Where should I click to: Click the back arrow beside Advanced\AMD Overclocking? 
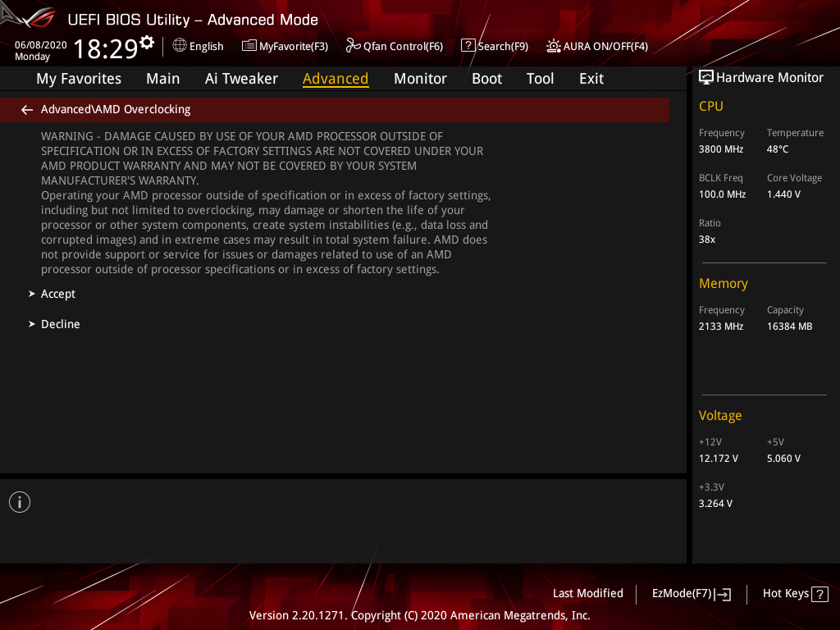27,110
